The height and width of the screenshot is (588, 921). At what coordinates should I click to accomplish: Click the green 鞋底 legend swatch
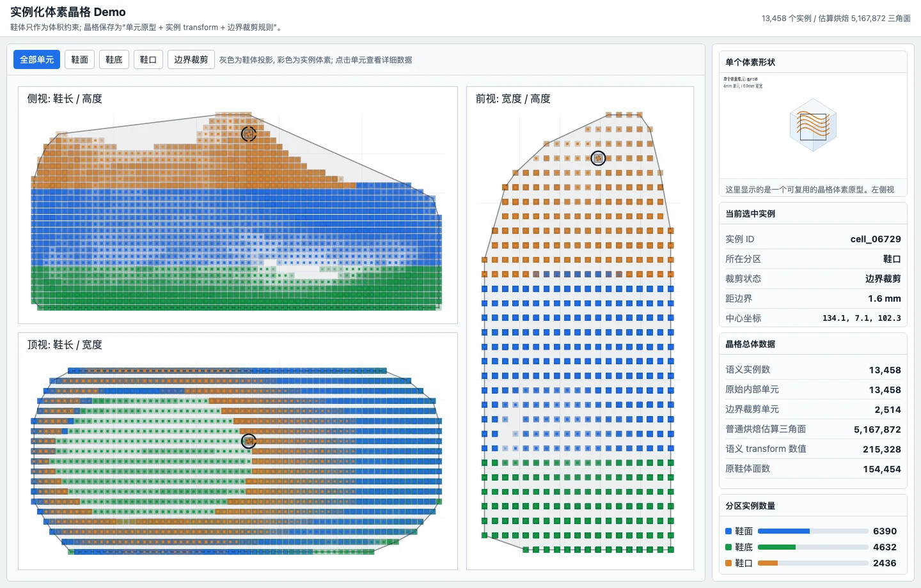(728, 547)
